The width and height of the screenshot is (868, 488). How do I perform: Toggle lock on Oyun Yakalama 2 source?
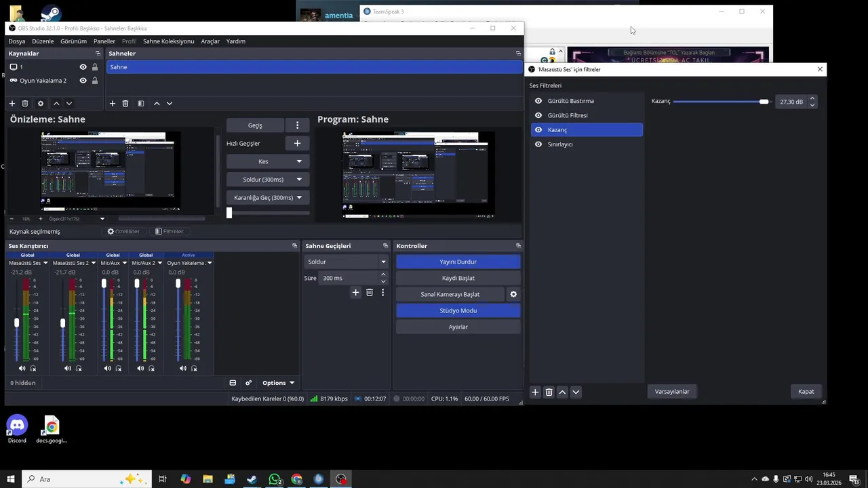point(95,81)
